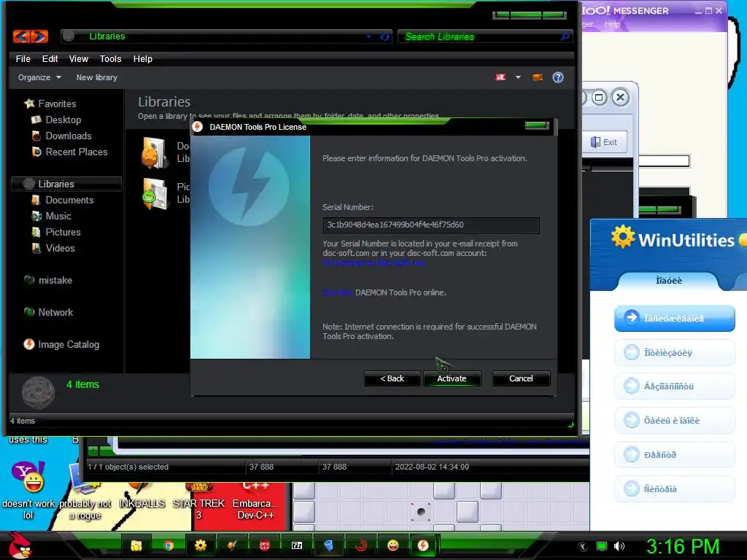747x560 pixels.
Task: Open Videos library in the sidebar
Action: coord(60,249)
